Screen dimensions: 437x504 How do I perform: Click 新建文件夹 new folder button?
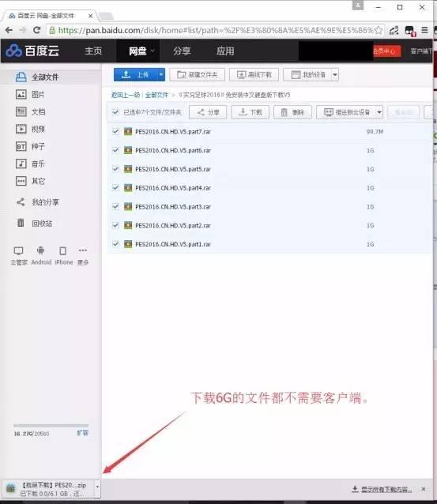[197, 74]
